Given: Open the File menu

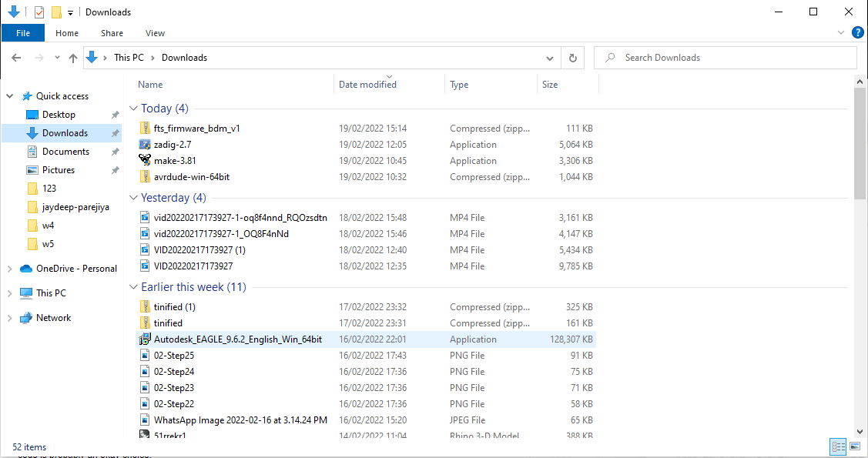Looking at the screenshot, I should point(23,33).
